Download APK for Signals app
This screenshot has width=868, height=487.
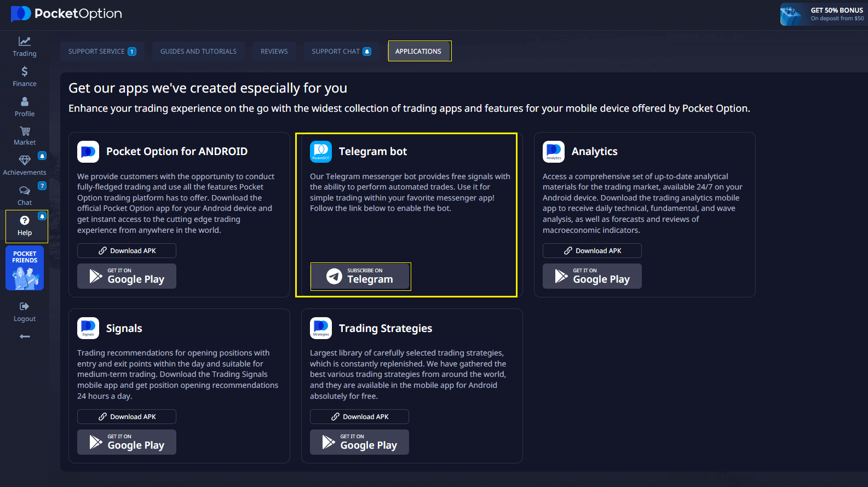click(127, 417)
